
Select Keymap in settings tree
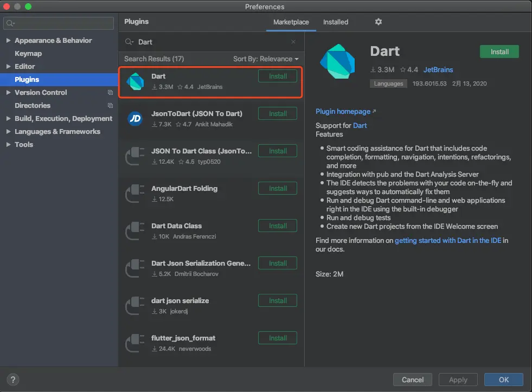28,53
